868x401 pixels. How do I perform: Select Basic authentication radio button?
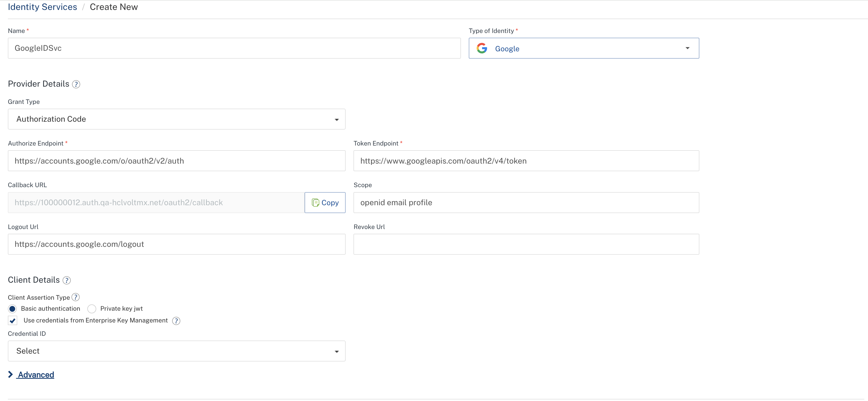[13, 309]
